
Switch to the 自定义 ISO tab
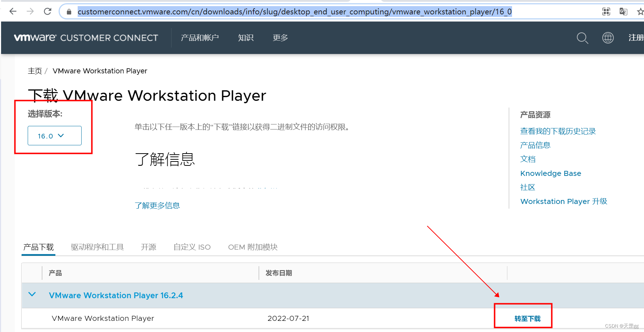[192, 247]
